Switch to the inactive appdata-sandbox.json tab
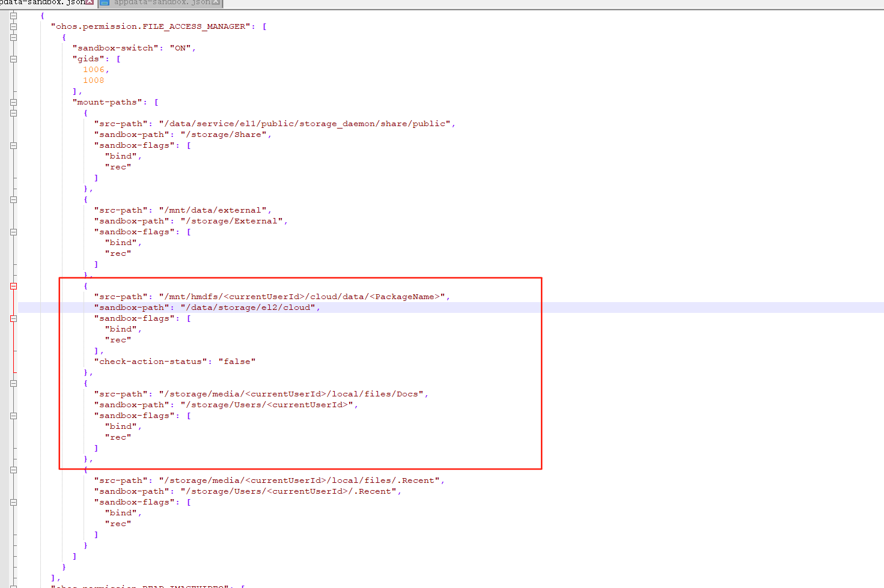The image size is (884, 588). [x=160, y=3]
